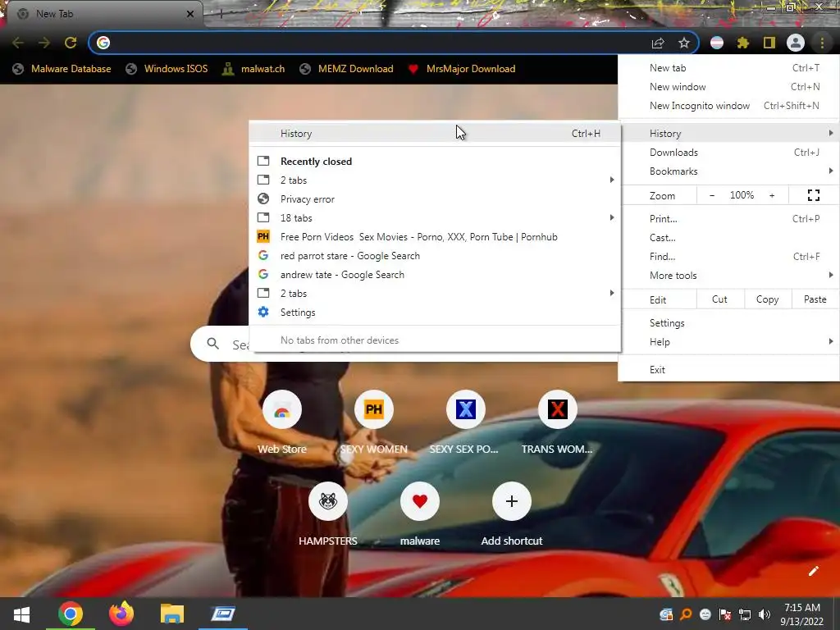Viewport: 840px width, 630px height.
Task: Expand the More tools submenu arrow
Action: tap(830, 275)
